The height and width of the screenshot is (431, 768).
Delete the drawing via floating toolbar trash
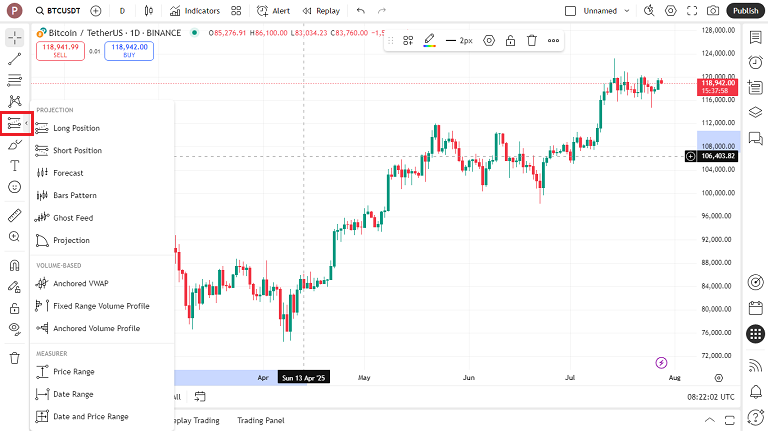pyautogui.click(x=532, y=41)
